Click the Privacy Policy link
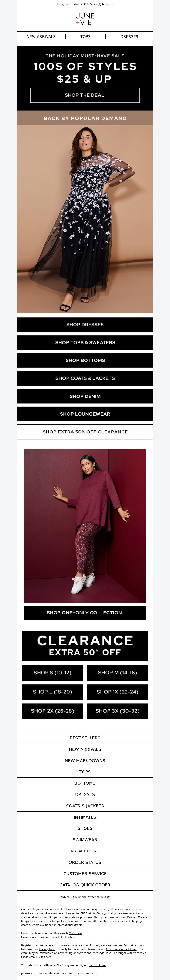170x980 pixels. click(47, 949)
